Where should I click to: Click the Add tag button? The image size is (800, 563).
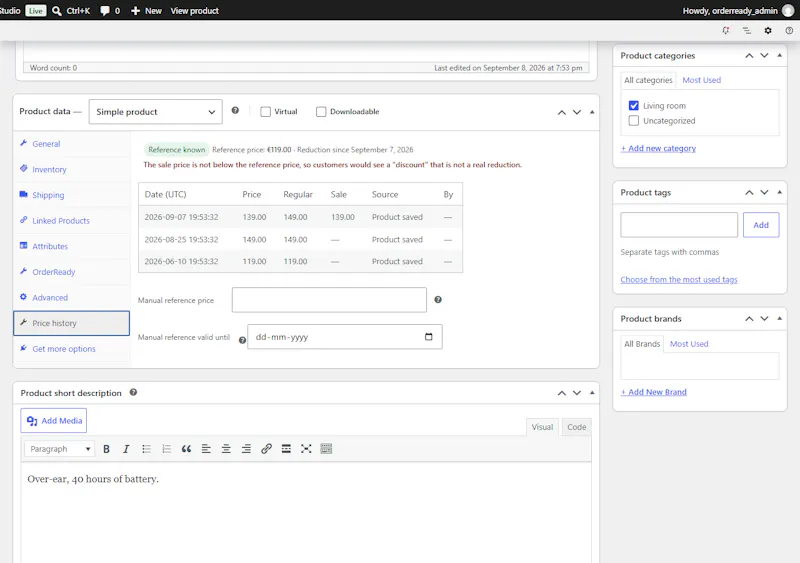coord(761,225)
